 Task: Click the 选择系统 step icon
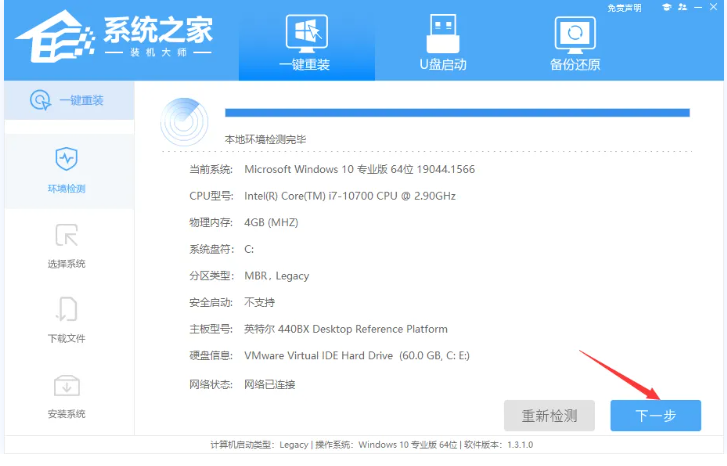click(66, 236)
